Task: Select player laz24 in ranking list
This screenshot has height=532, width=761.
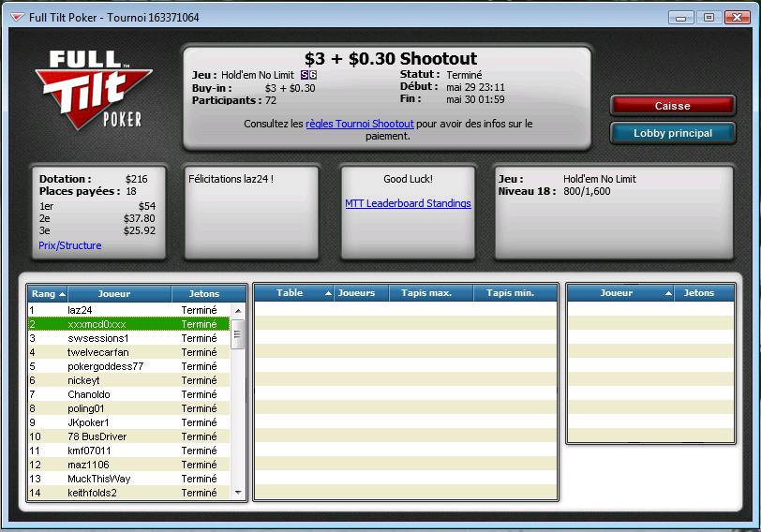Action: pyautogui.click(x=128, y=310)
